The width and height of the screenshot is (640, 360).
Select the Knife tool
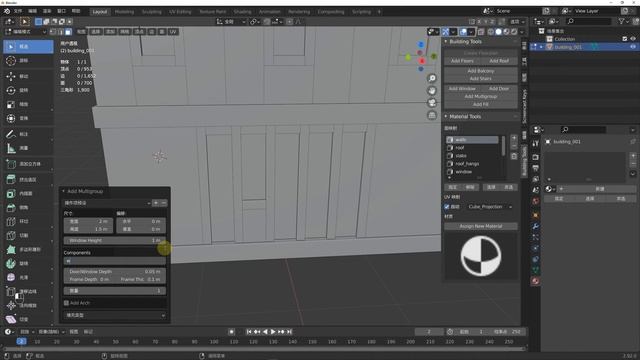28,235
